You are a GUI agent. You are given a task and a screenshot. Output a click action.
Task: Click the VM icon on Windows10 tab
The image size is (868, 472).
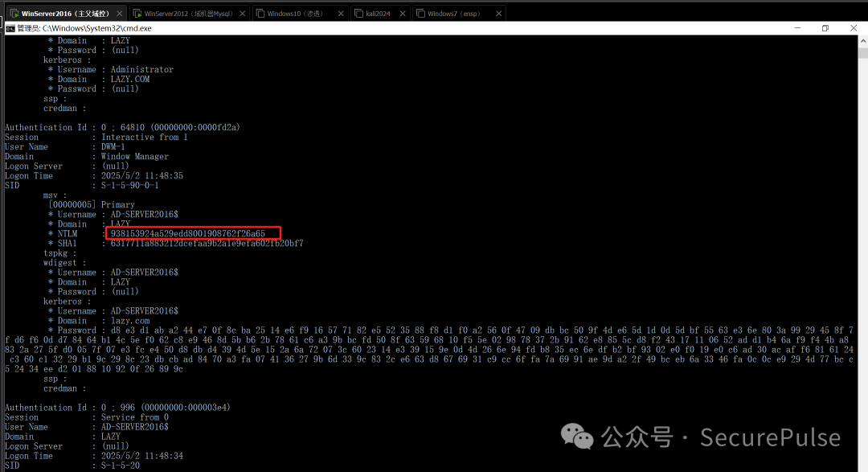pos(260,14)
